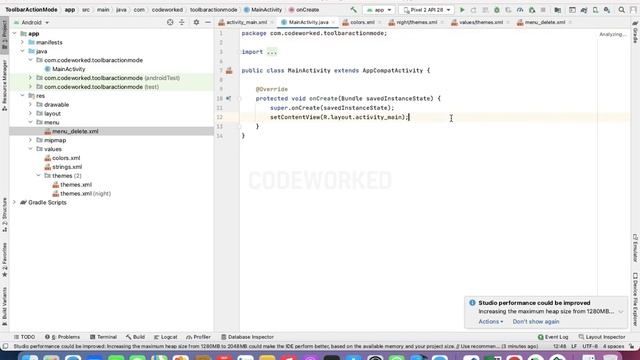
Task: Open Layout Inspector
Action: click(602, 337)
